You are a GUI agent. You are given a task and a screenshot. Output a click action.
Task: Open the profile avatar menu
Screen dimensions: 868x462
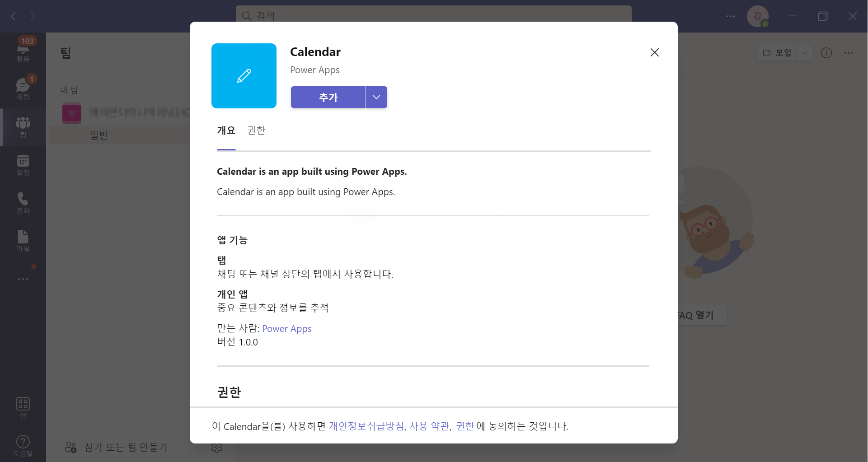point(758,16)
